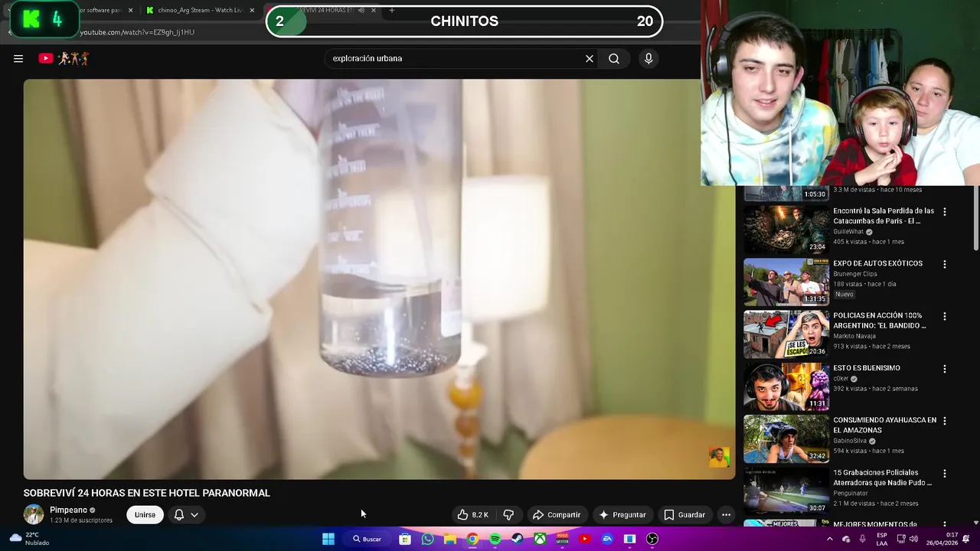Open Pimpeano channel avatar
Screen dimensions: 980x551
pyautogui.click(x=34, y=514)
